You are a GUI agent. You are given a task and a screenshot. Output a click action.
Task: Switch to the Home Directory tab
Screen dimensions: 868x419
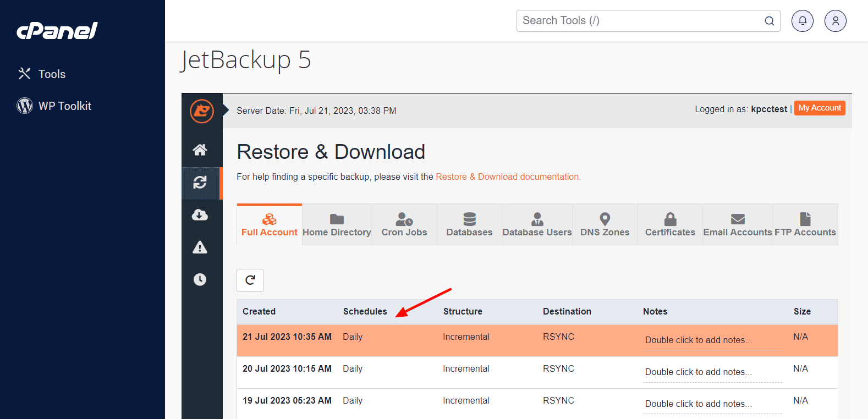tap(337, 225)
